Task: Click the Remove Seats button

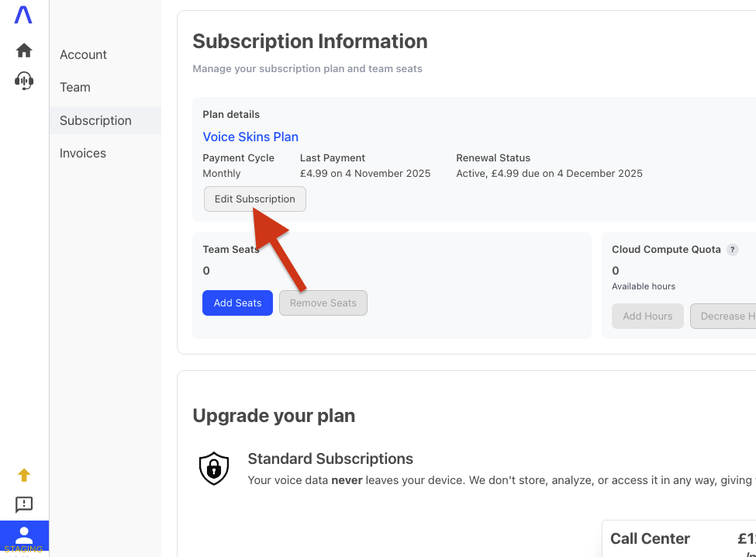Action: (323, 303)
